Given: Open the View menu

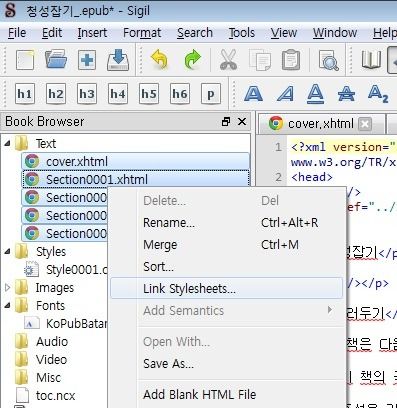Looking at the screenshot, I should (x=284, y=33).
